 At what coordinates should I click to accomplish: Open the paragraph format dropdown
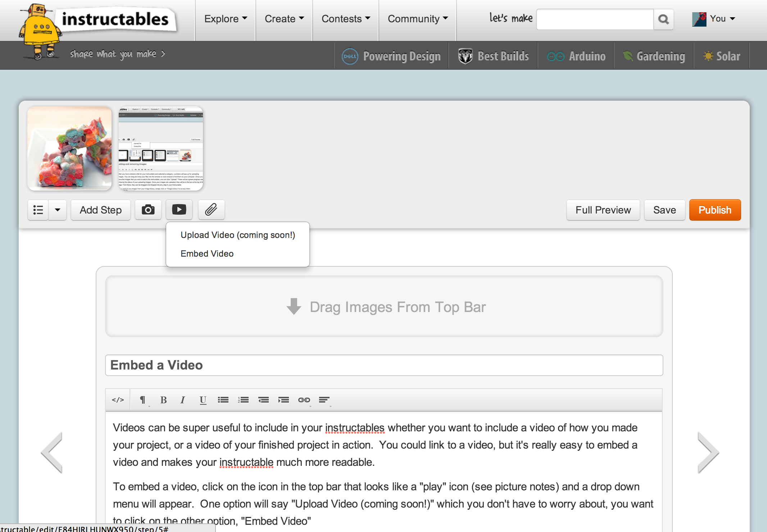[x=143, y=399]
